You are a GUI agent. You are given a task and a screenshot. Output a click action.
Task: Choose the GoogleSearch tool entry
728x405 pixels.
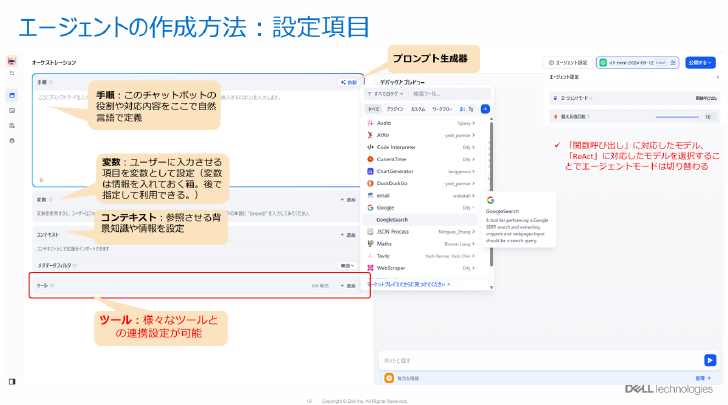pos(420,220)
